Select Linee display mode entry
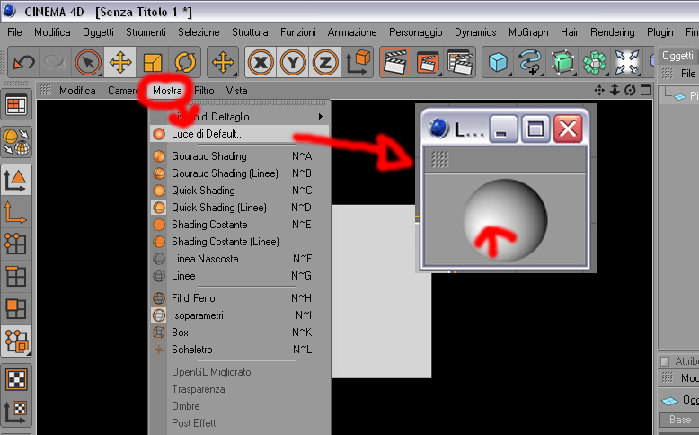Image resolution: width=699 pixels, height=435 pixels. [x=240, y=276]
